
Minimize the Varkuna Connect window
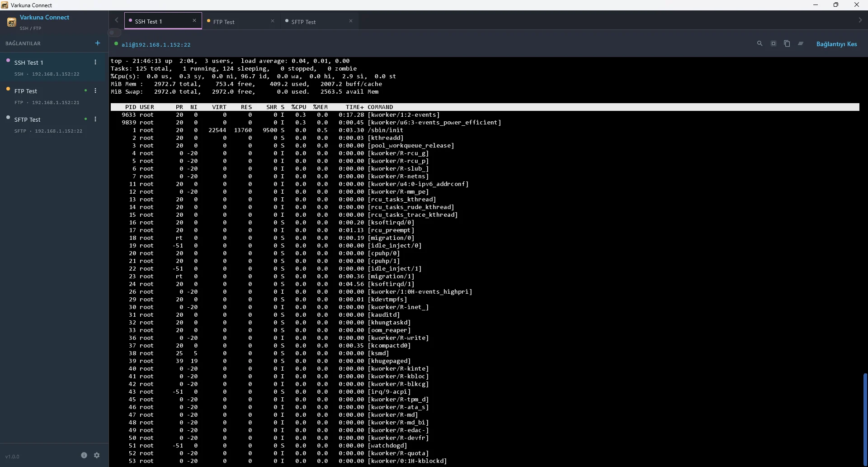click(816, 5)
